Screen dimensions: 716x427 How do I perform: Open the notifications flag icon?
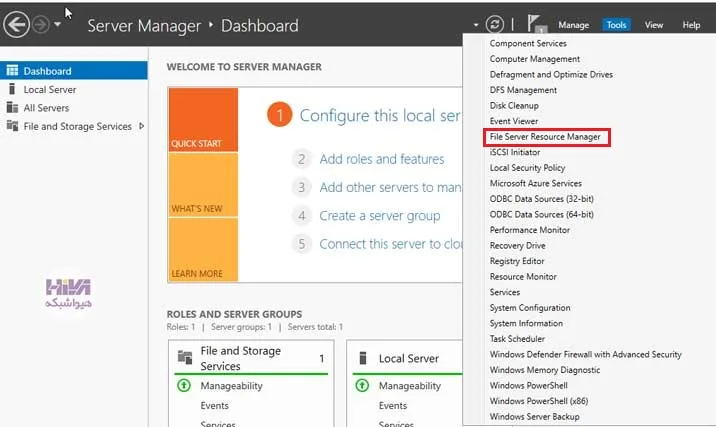[x=536, y=24]
